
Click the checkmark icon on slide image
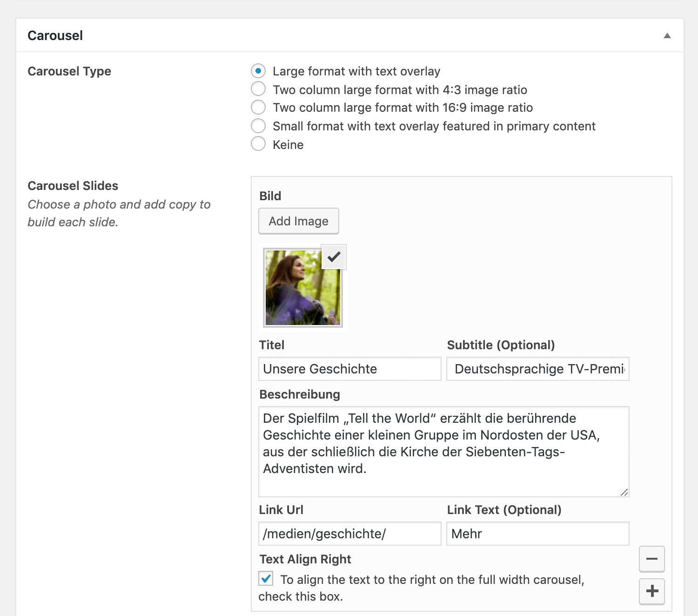(x=334, y=257)
